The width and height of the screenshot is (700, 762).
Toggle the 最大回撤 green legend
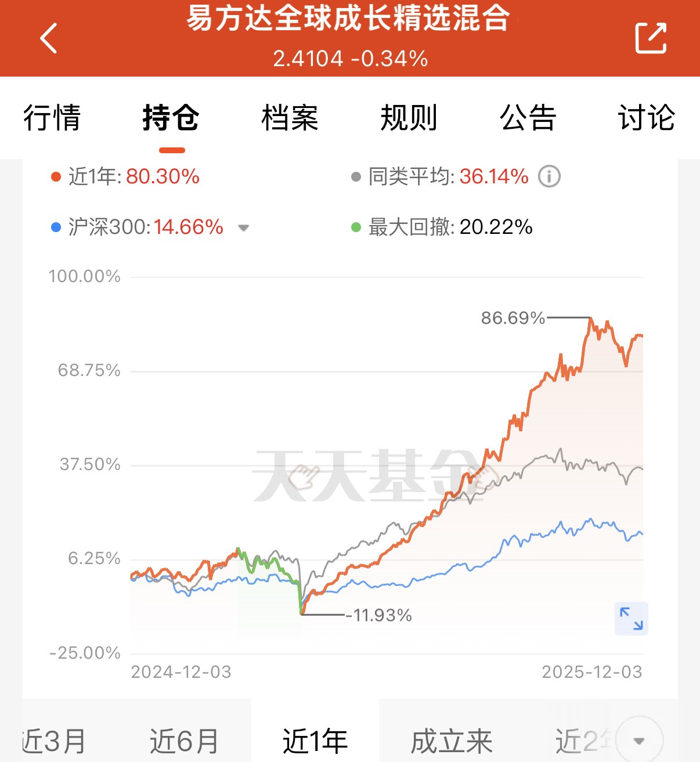point(442,227)
